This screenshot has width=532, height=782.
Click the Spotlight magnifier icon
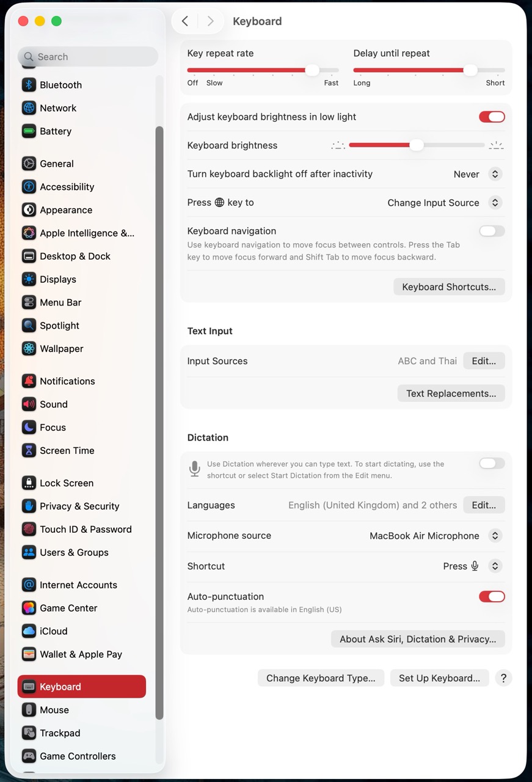(x=29, y=326)
